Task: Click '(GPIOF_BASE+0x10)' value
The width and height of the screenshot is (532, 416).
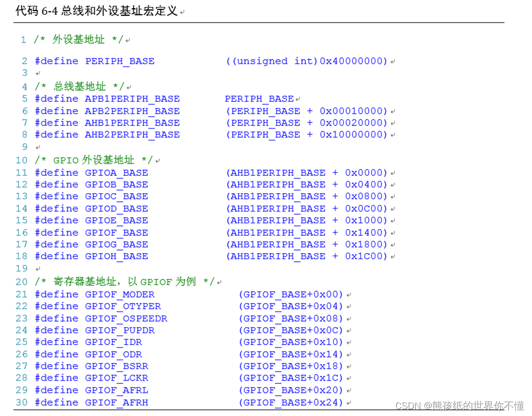Action: 291,342
